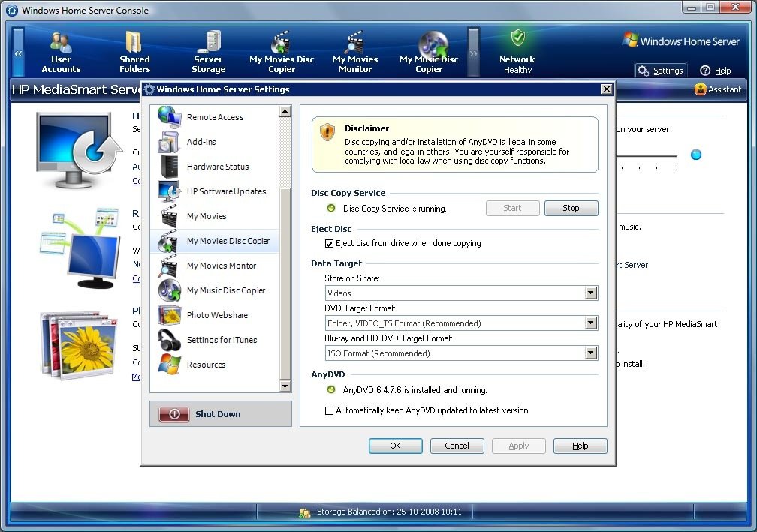
Task: Select Remote Access in settings sidebar
Action: [215, 117]
